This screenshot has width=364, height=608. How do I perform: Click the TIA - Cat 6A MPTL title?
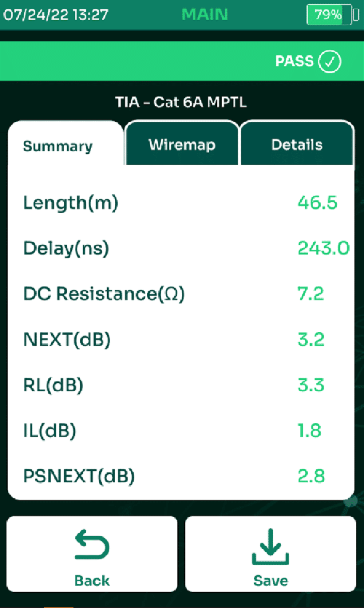[x=181, y=102]
